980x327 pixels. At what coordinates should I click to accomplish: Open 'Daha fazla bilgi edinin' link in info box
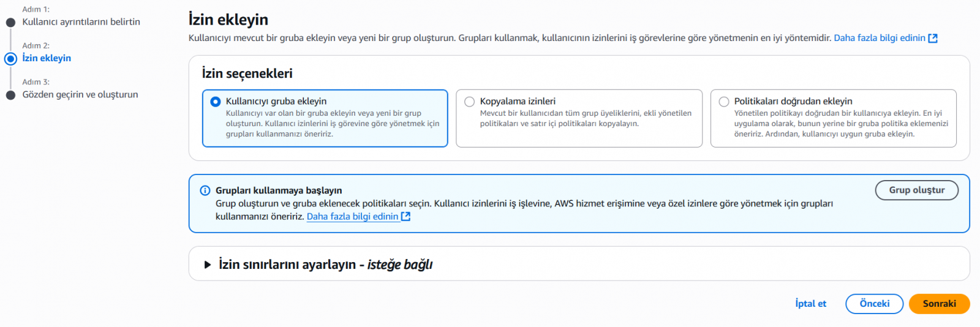352,217
